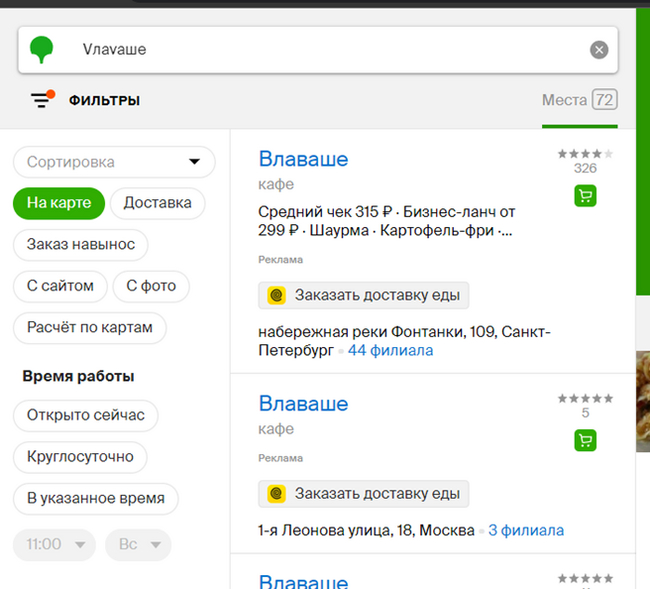Image resolution: width=650 pixels, height=589 pixels.
Task: Click green cart icon under 5 rating
Action: click(585, 441)
